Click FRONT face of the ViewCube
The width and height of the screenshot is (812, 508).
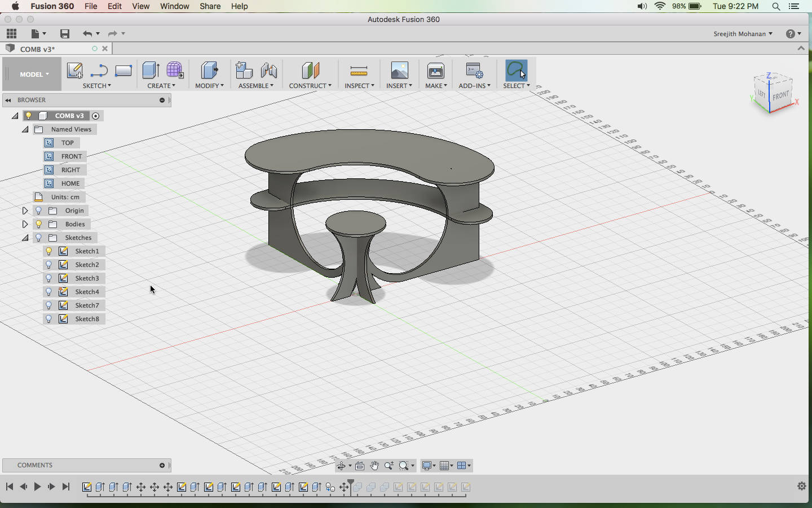click(781, 95)
